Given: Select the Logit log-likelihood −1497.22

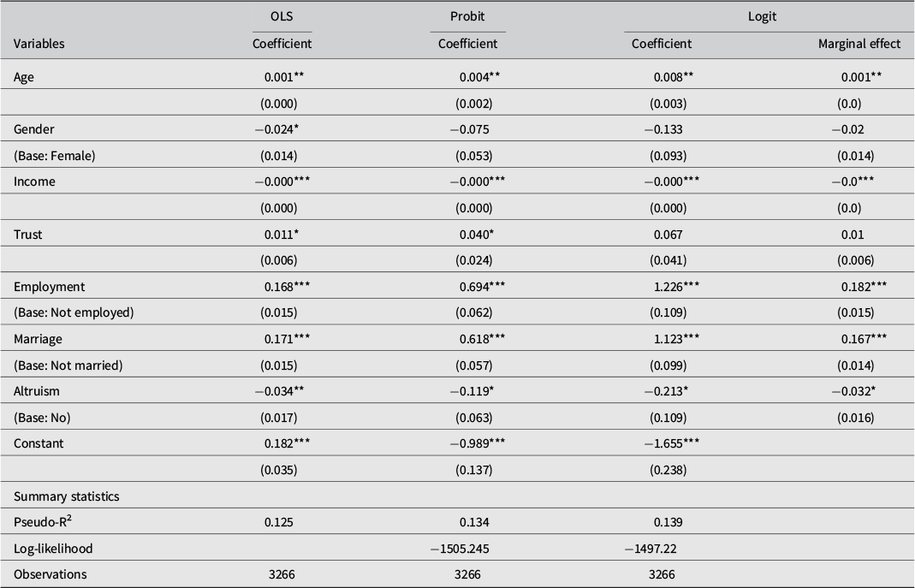Looking at the screenshot, I should [x=651, y=549].
